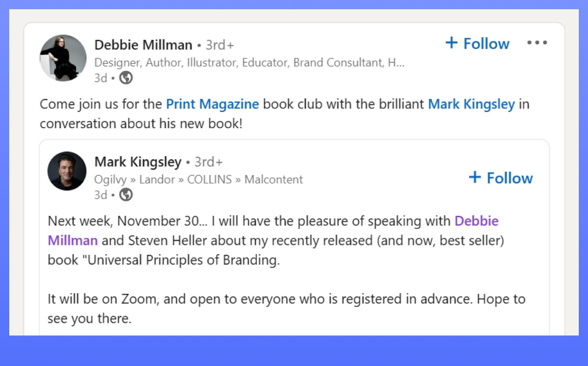Open the Print Magazine link

tap(212, 104)
